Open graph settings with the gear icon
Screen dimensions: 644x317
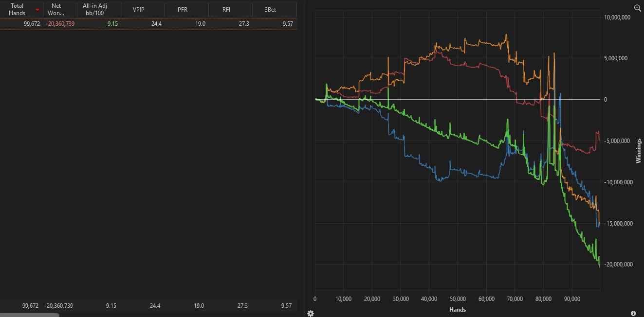click(311, 313)
